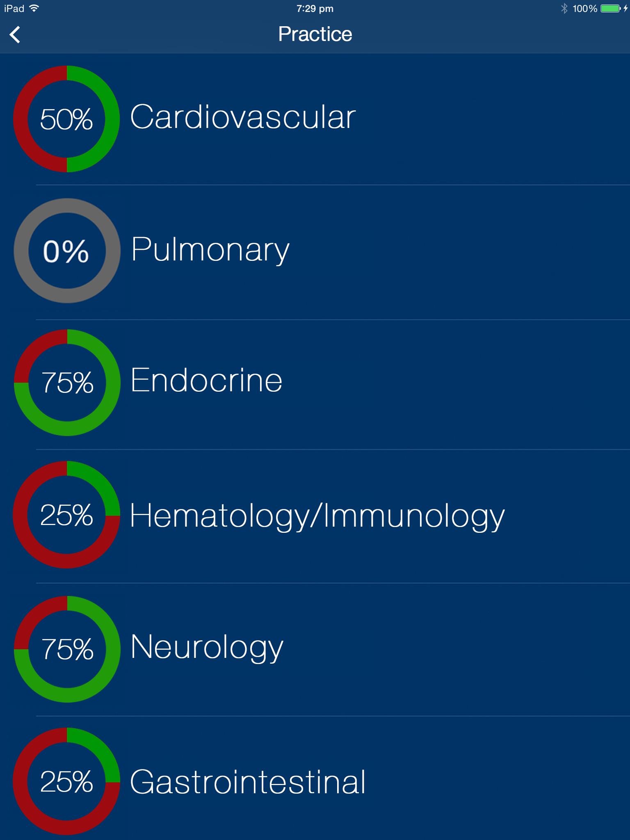Choose the Hematology/Immunology category label
The width and height of the screenshot is (630, 840).
[x=317, y=516]
